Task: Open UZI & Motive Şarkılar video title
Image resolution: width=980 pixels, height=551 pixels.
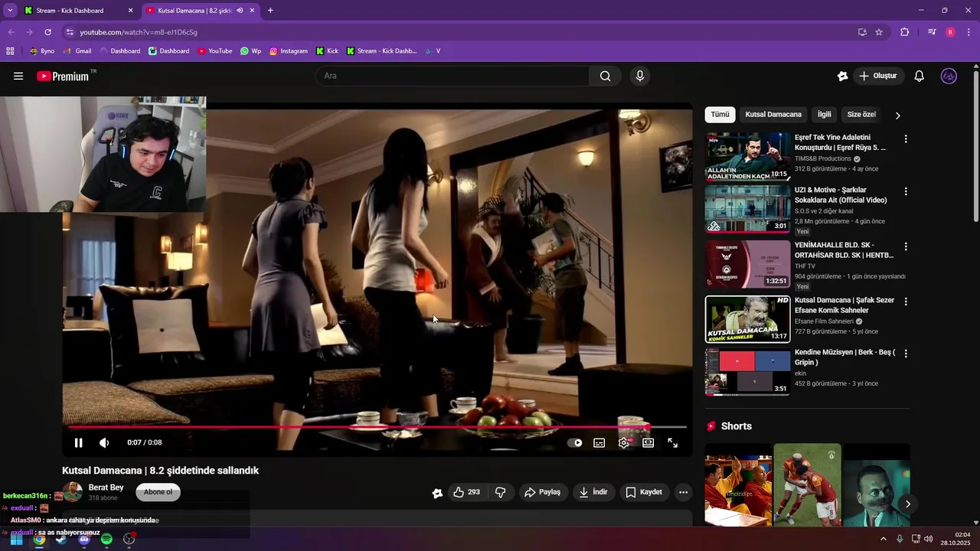Action: pyautogui.click(x=841, y=195)
